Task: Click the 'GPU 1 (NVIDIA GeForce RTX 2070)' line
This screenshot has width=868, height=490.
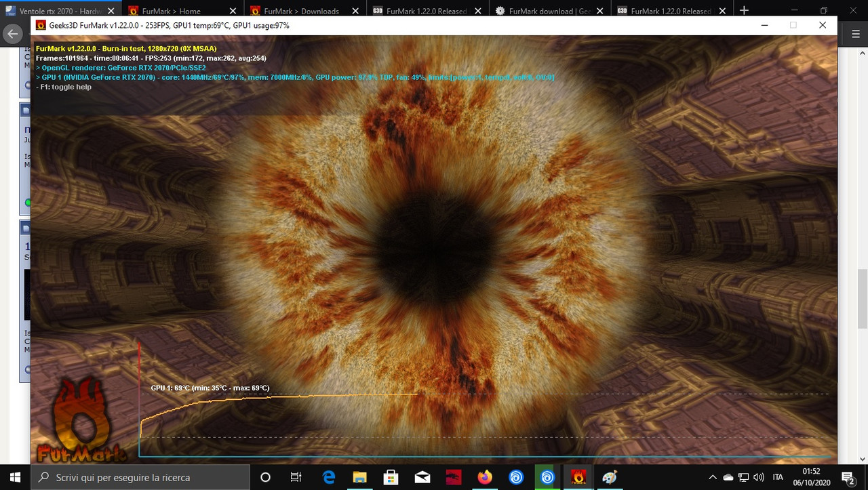Action: [295, 77]
